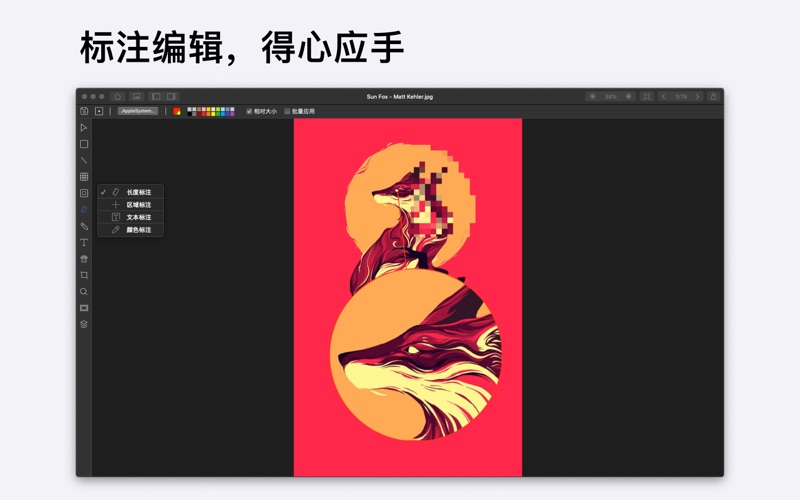Choose 区域标注 from the popup menu
Image resolution: width=800 pixels, height=500 pixels.
tap(131, 205)
